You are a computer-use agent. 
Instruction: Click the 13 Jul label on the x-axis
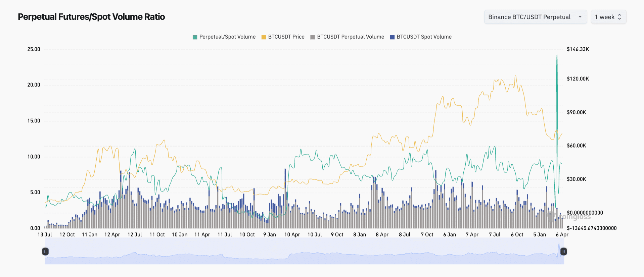pyautogui.click(x=45, y=235)
